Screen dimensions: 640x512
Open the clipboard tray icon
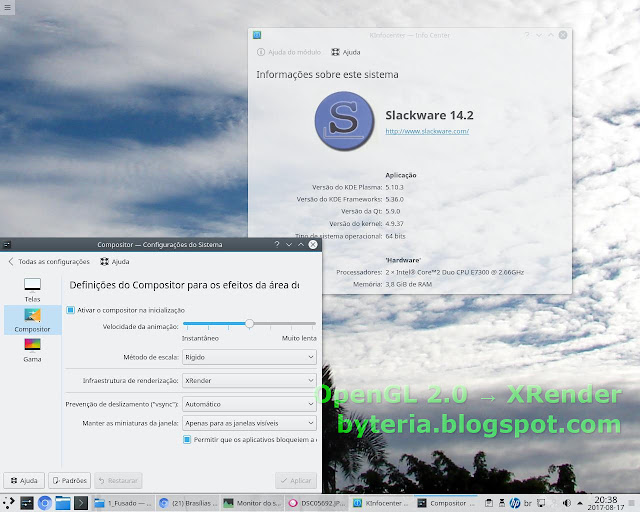pos(489,503)
